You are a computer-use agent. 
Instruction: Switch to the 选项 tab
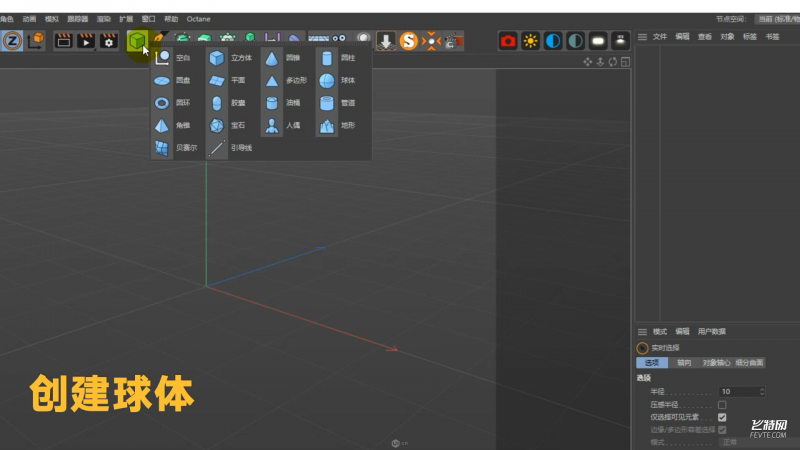point(652,363)
